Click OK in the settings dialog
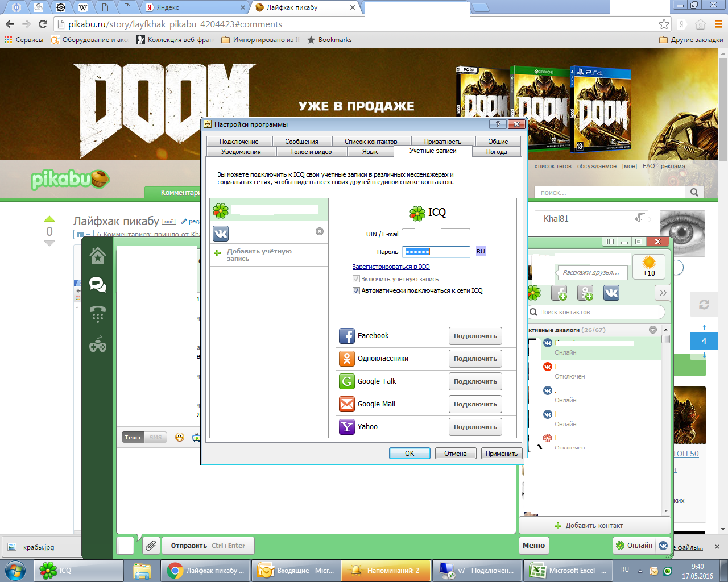Image resolution: width=728 pixels, height=582 pixels. [409, 454]
